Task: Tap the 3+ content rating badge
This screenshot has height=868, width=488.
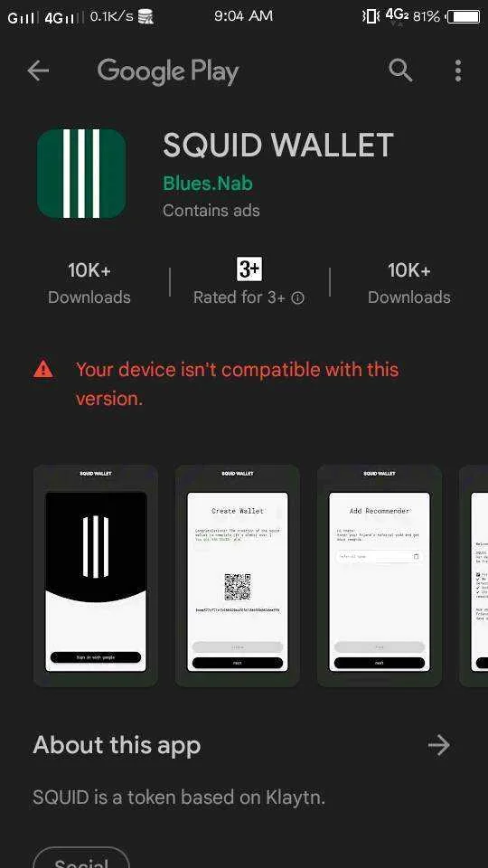Action: [x=249, y=269]
